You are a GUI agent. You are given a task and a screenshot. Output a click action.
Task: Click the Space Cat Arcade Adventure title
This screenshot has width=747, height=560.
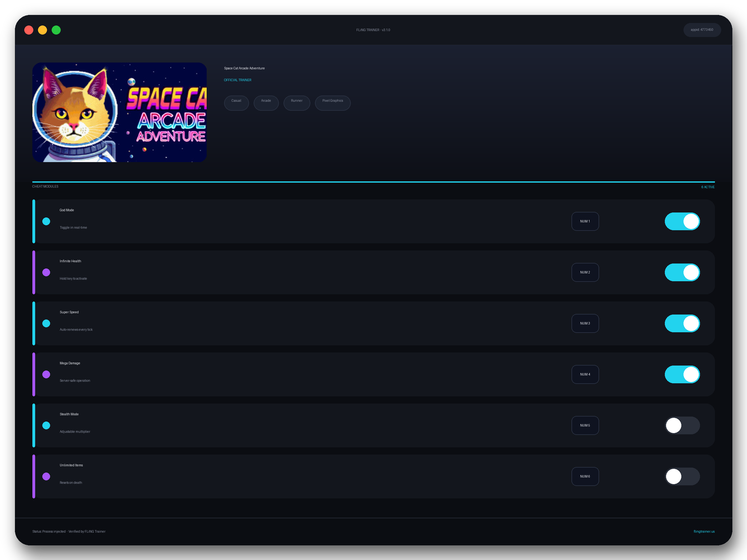[244, 68]
